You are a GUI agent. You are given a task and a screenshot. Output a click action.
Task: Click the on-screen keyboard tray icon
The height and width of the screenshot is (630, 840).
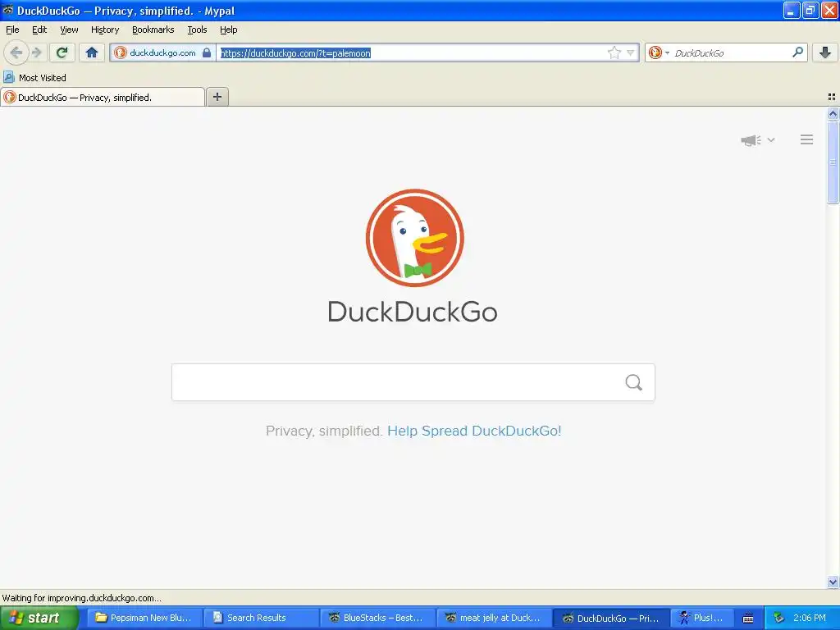(x=748, y=619)
